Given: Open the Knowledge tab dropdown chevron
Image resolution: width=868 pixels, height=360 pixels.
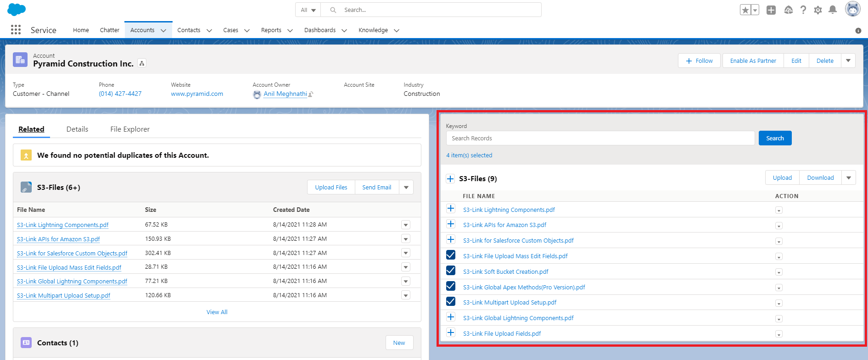Looking at the screenshot, I should click(397, 30).
